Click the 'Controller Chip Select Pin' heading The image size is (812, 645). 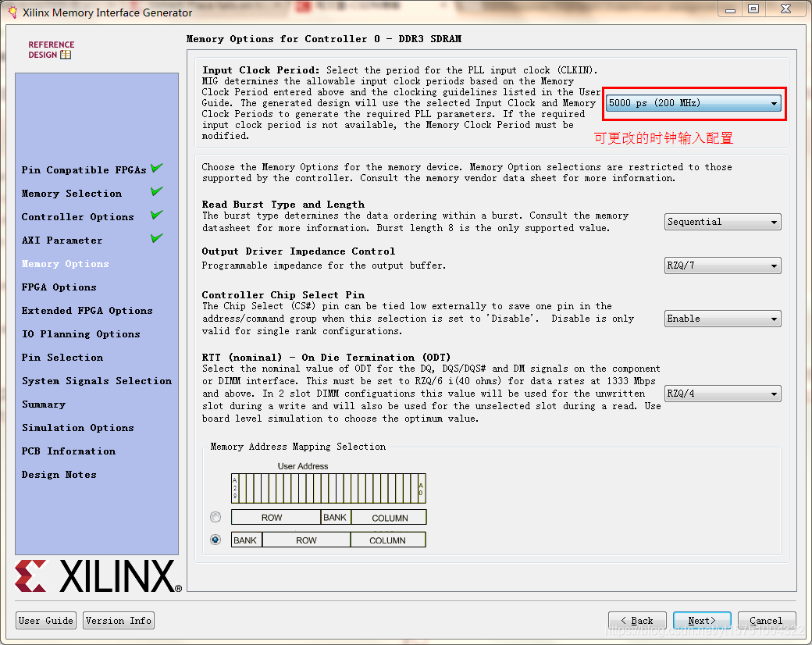(283, 295)
